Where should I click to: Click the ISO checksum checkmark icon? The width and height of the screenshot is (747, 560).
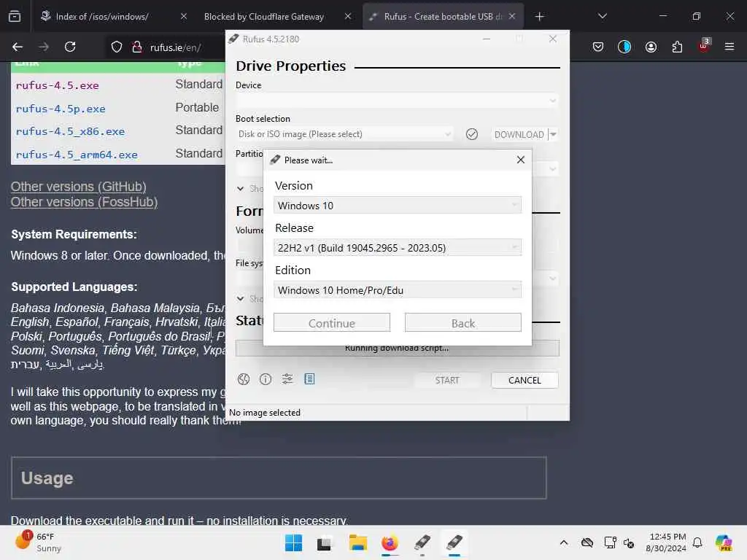(x=472, y=134)
